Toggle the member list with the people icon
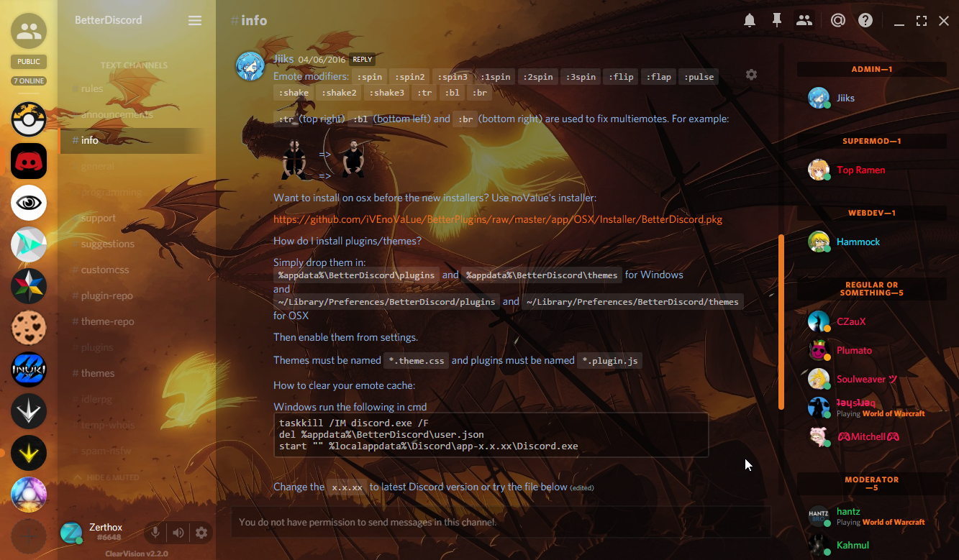 804,20
